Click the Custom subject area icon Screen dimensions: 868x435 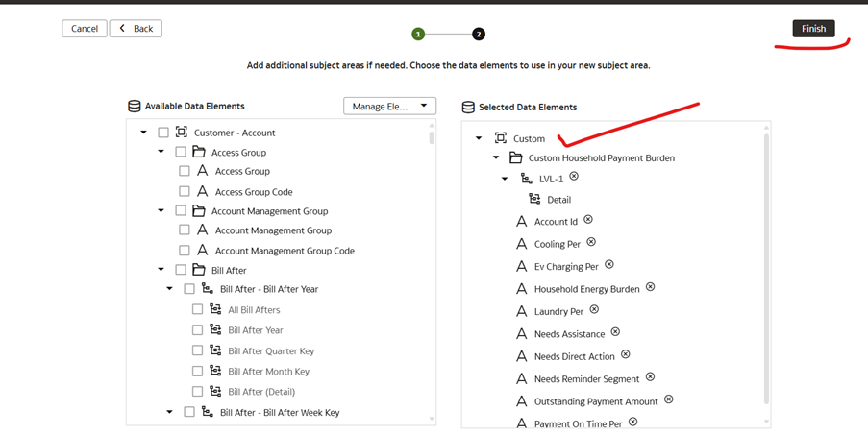click(x=501, y=138)
